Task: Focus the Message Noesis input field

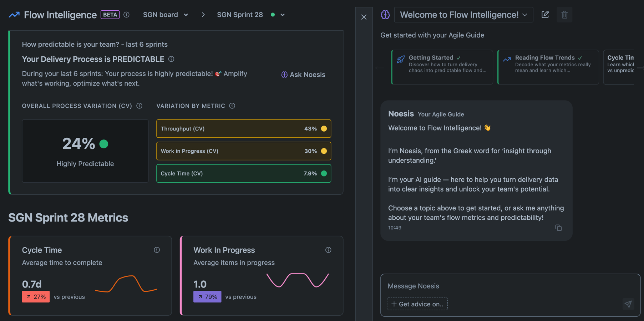Action: click(500, 286)
